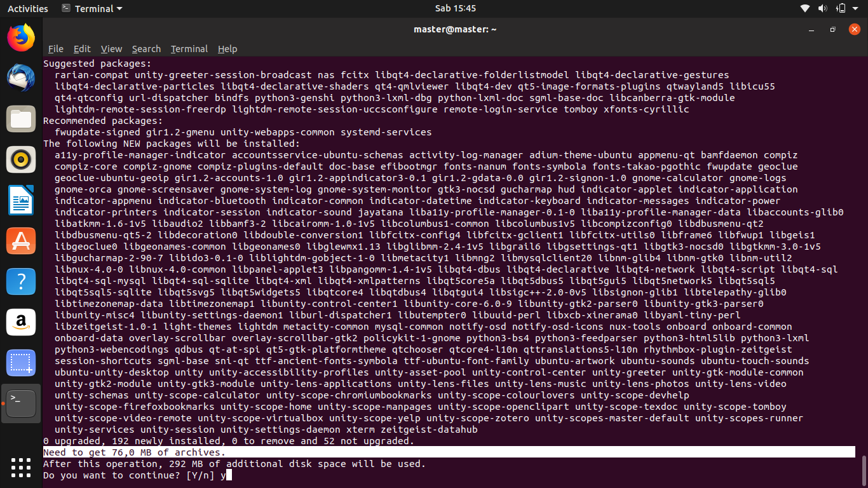Focus the running Terminal via its dock icon
This screenshot has width=868, height=488.
(x=20, y=403)
